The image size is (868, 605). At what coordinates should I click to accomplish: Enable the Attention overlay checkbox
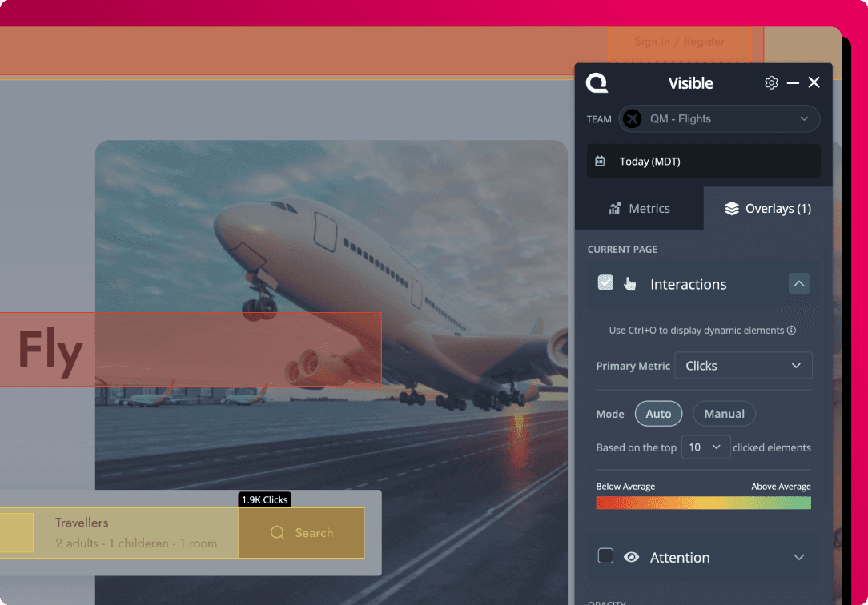[605, 555]
